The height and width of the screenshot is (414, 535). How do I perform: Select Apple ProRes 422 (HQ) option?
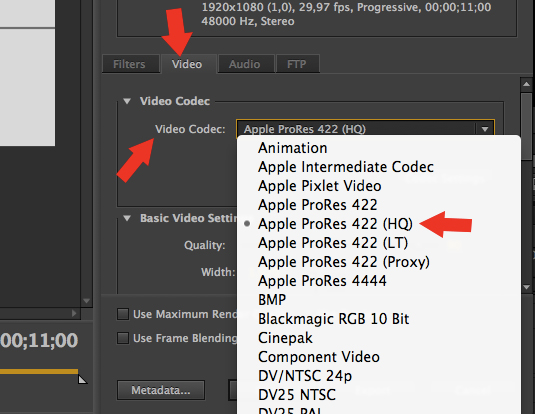379,224
